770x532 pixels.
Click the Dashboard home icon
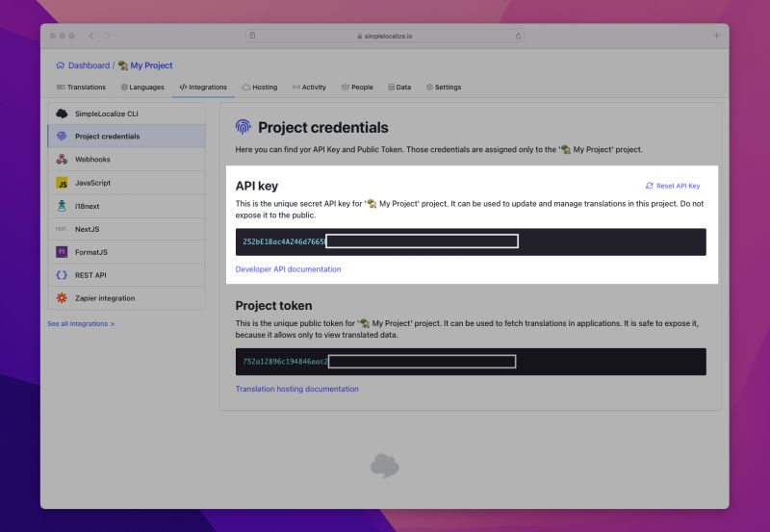tap(60, 65)
